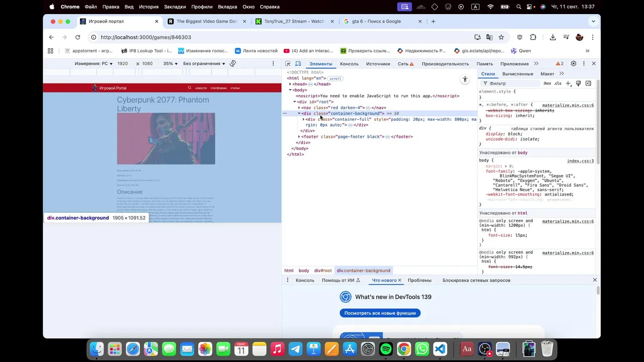
Task: Open new browser tab
Action: 433,21
